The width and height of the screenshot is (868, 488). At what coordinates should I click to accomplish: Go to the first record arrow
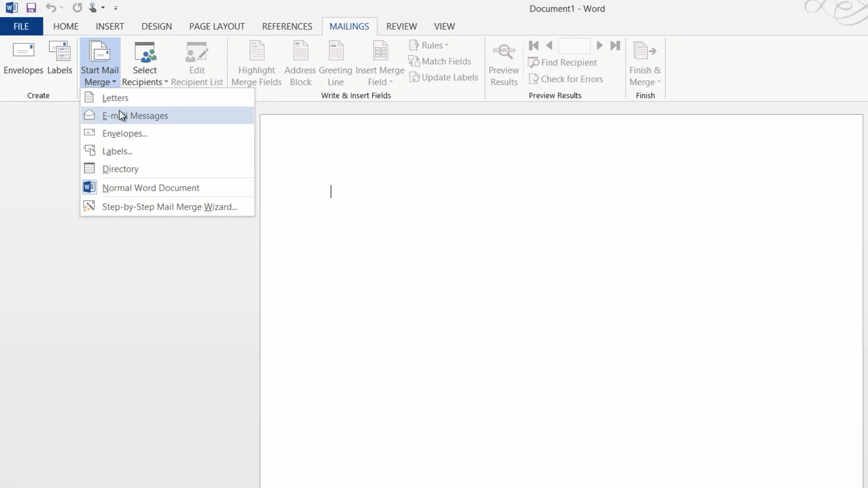click(533, 46)
